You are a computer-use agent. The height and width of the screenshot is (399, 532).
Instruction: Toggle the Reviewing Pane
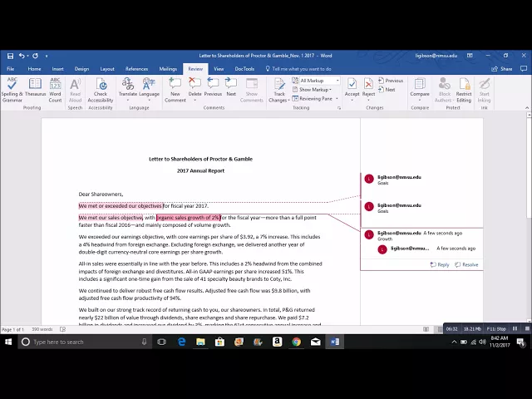tap(313, 98)
